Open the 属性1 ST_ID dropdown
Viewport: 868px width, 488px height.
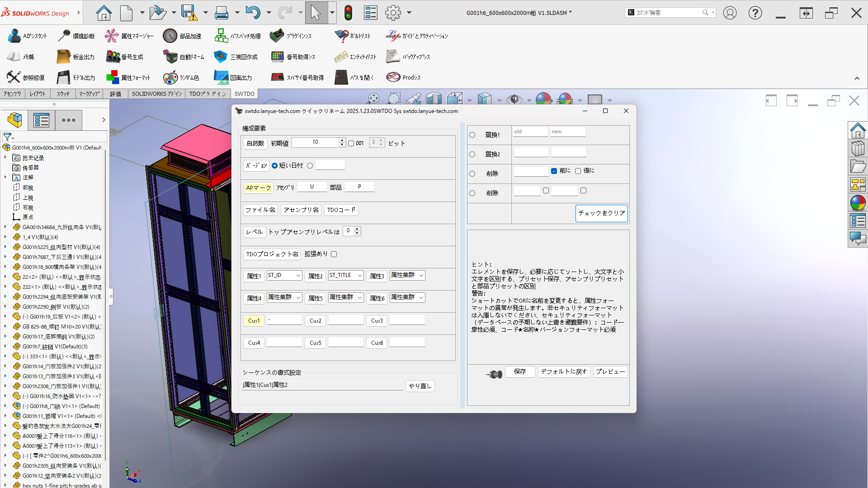pos(298,276)
